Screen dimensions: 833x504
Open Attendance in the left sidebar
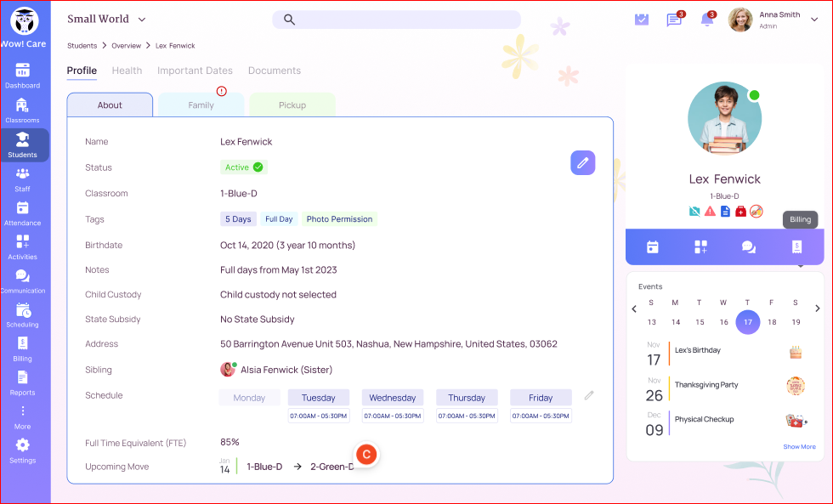tap(23, 213)
